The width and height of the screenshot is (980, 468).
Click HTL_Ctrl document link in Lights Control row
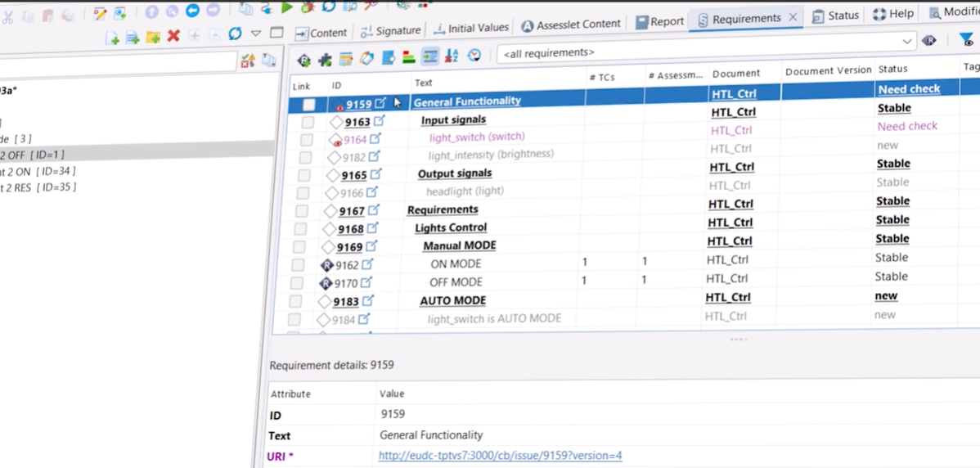[x=730, y=223]
